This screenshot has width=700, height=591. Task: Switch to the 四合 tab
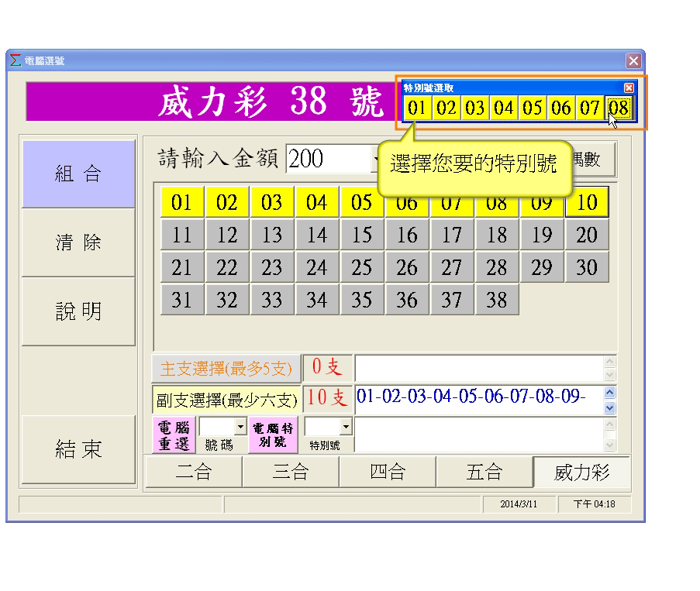pyautogui.click(x=388, y=472)
